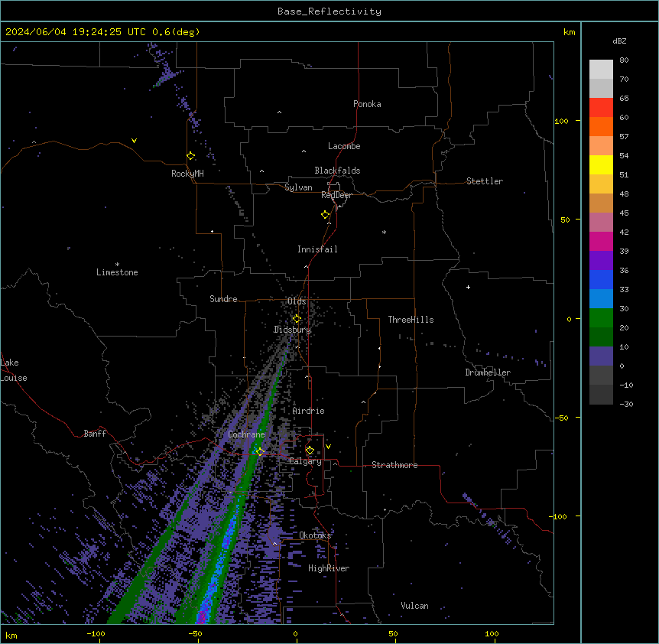
Task: Click the Airdrie city label
Action: point(308,411)
